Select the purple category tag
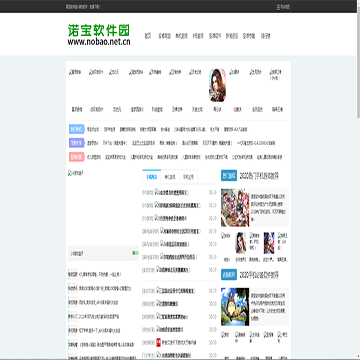Viewport: 360px width, 360px height. 77,143
